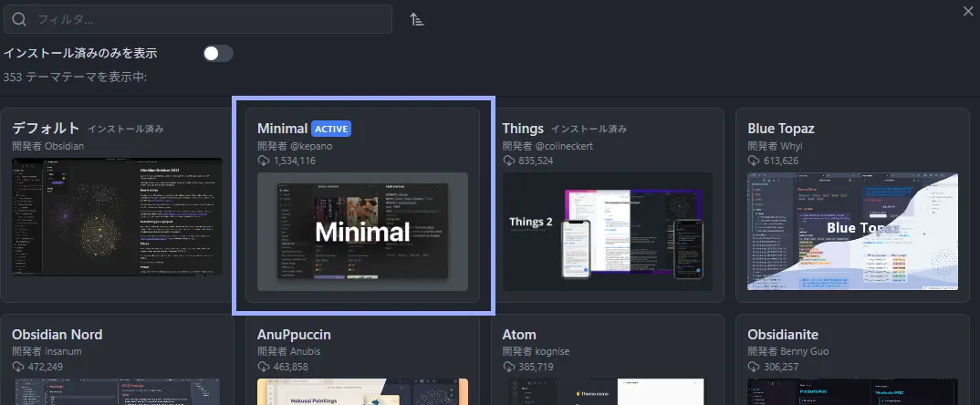Open the Things 2 theme preview image
The height and width of the screenshot is (405, 980).
coord(608,232)
